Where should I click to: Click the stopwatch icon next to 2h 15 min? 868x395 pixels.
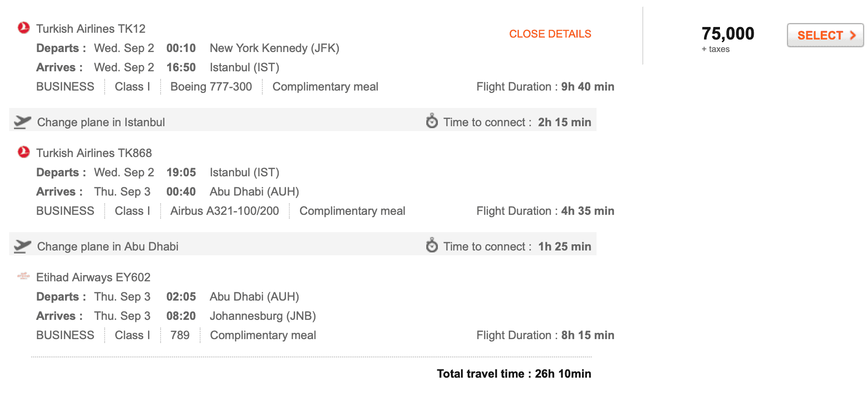click(x=432, y=121)
